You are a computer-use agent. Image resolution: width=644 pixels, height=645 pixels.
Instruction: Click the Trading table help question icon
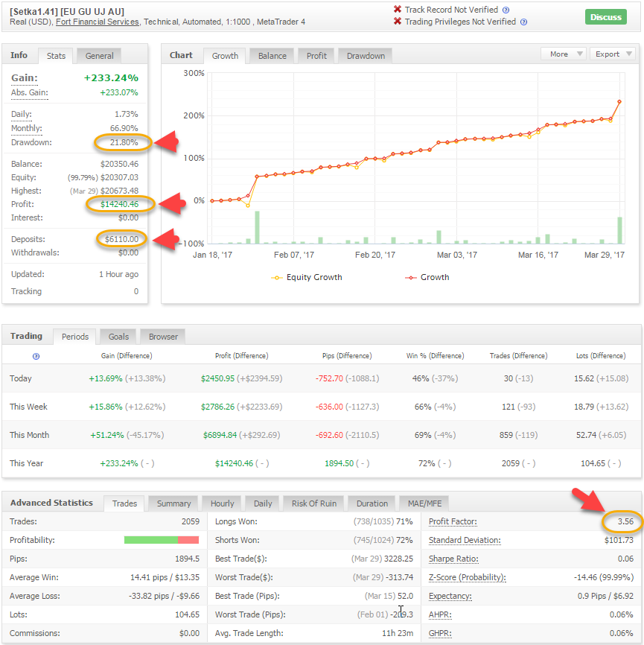(x=36, y=356)
